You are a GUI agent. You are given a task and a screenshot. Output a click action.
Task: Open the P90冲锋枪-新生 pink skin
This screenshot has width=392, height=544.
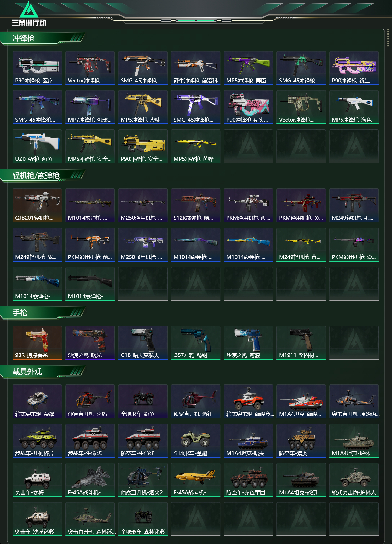[x=354, y=68]
